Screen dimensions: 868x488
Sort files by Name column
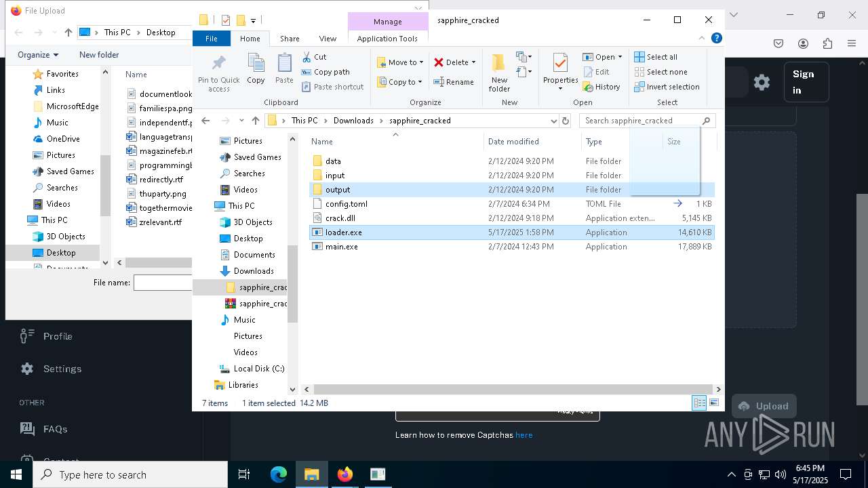[x=395, y=142]
